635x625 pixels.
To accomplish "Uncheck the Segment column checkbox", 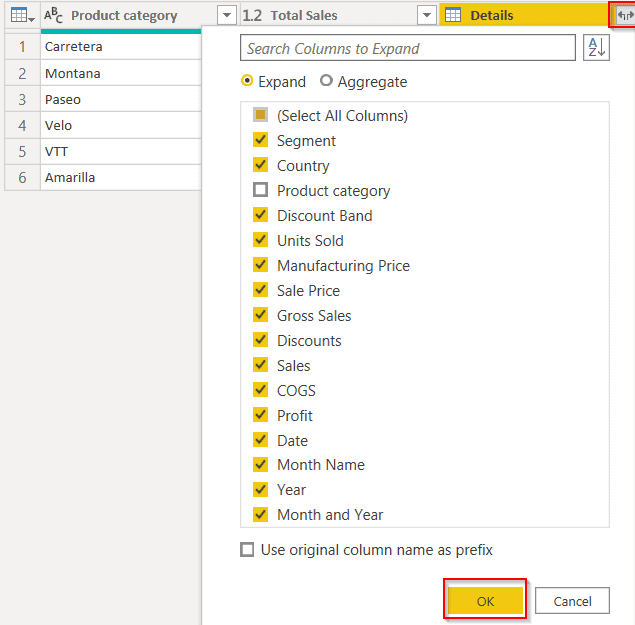I will pos(260,140).
